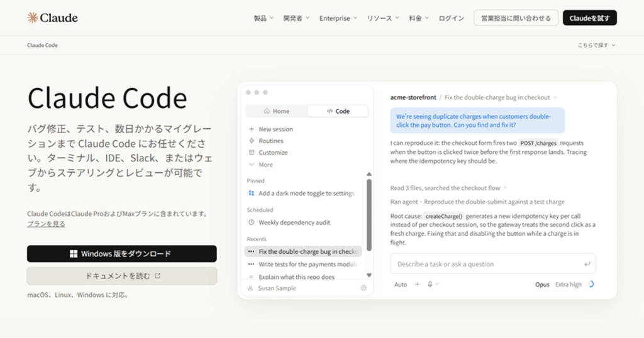
Task: Click the Claudeを試す button
Action: click(x=589, y=18)
